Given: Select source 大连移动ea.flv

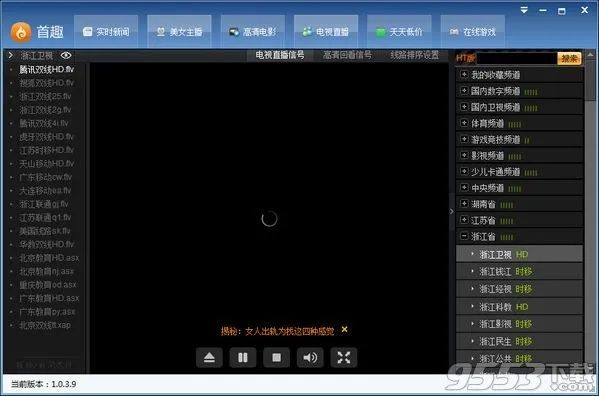Looking at the screenshot, I should click(45, 191).
